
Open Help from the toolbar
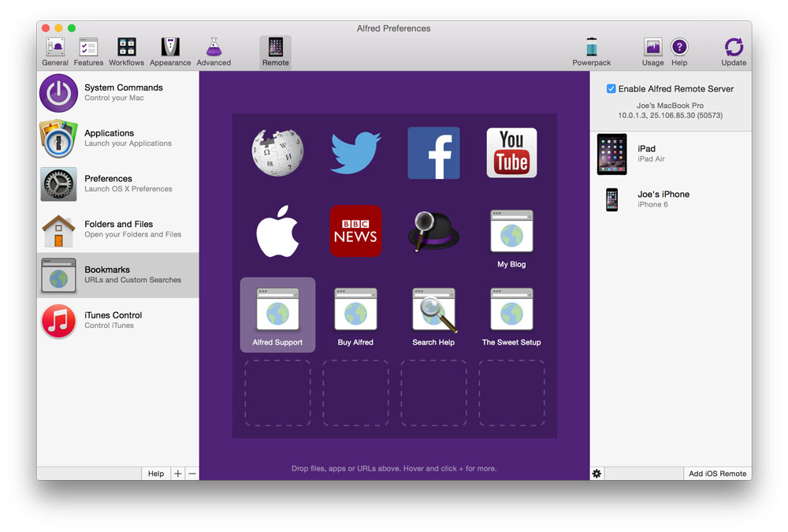[x=679, y=52]
